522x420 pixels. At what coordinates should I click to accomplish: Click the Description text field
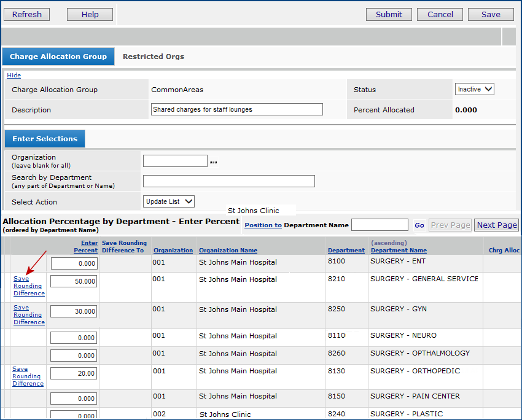(x=236, y=110)
